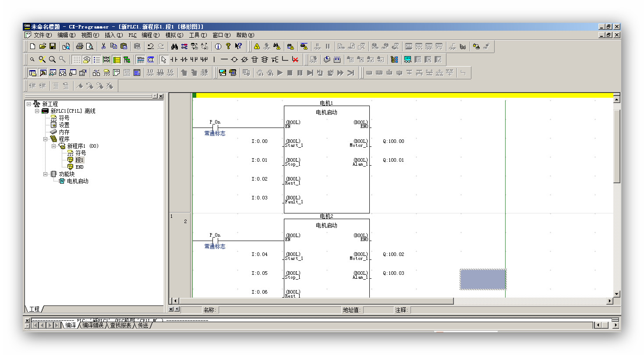Insert a new coil into the rung

tap(234, 60)
